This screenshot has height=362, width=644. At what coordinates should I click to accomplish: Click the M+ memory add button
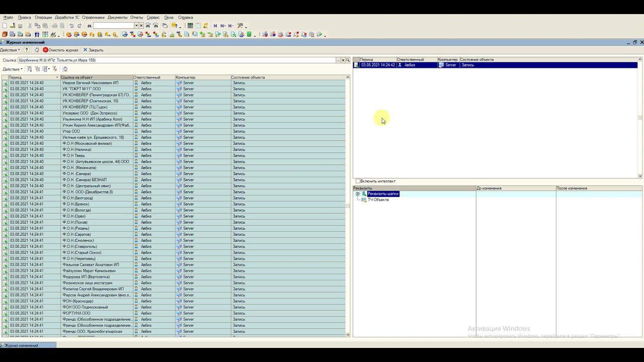[223, 26]
